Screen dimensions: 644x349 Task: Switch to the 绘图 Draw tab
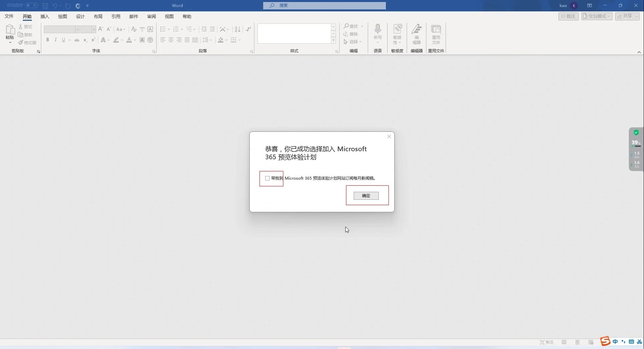pyautogui.click(x=62, y=16)
